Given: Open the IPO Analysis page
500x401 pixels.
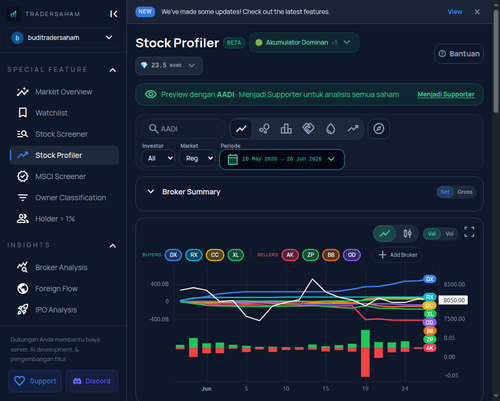Looking at the screenshot, I should [x=63, y=310].
